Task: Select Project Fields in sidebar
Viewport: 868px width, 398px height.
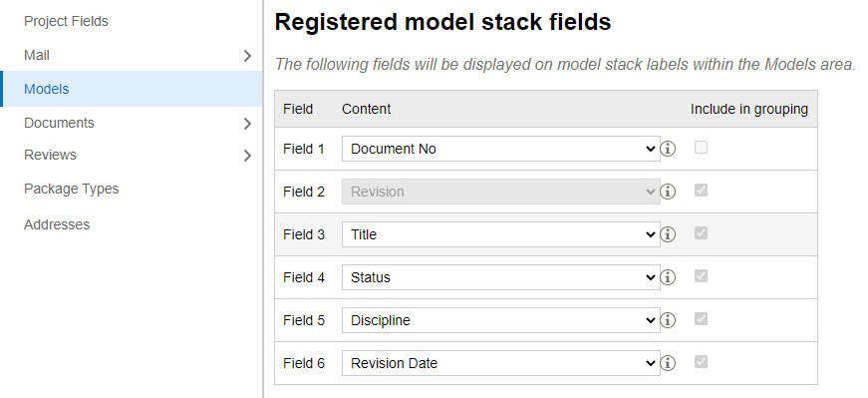Action: (66, 22)
